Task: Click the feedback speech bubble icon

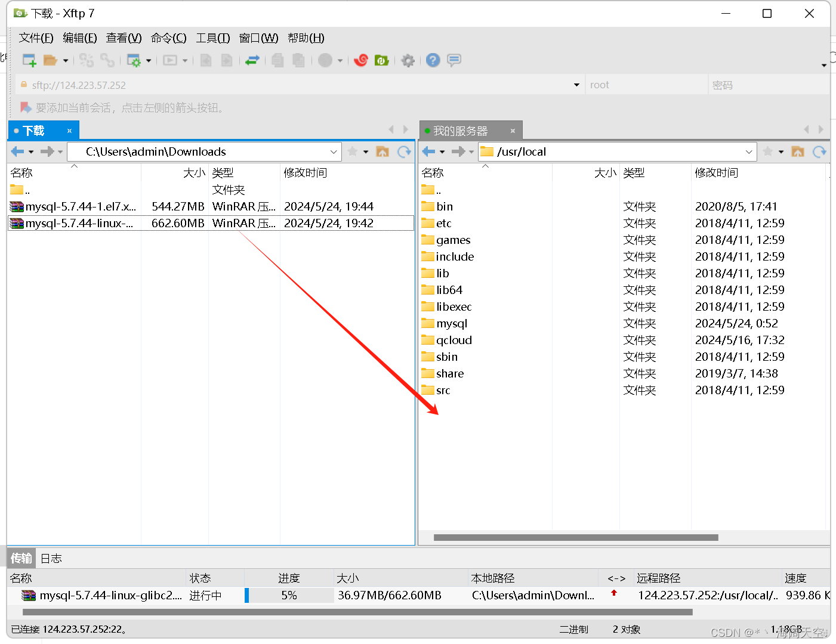Action: click(x=454, y=60)
